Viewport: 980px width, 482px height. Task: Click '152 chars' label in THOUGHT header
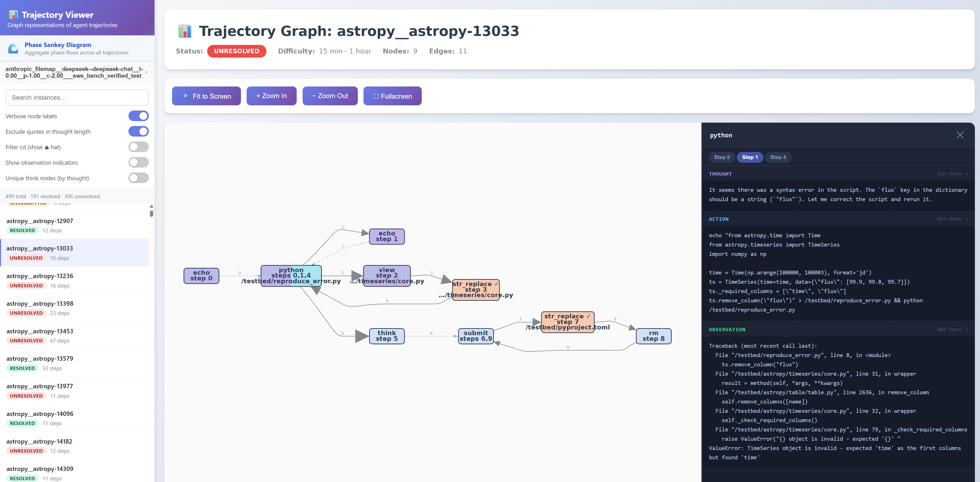pos(949,174)
